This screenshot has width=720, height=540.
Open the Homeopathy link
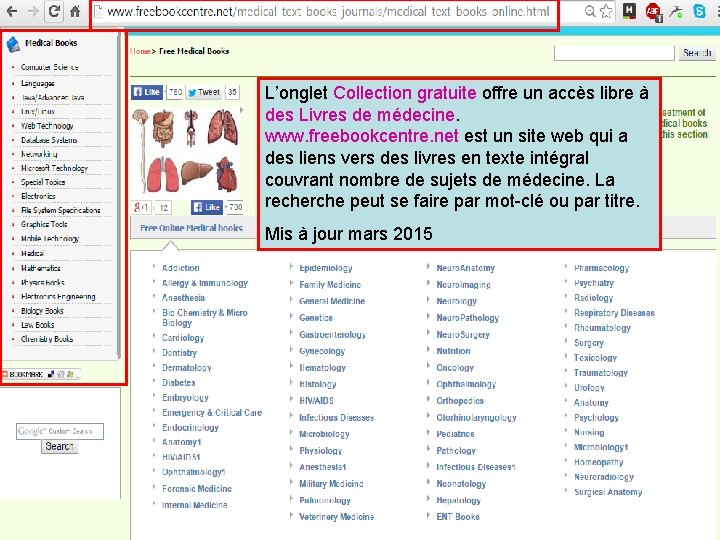[598, 462]
